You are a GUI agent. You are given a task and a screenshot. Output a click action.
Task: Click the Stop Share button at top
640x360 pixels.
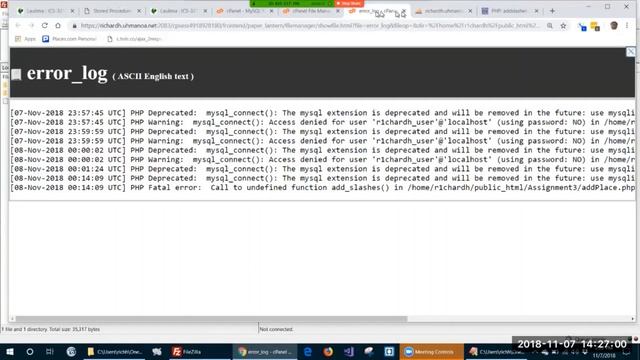349,3
